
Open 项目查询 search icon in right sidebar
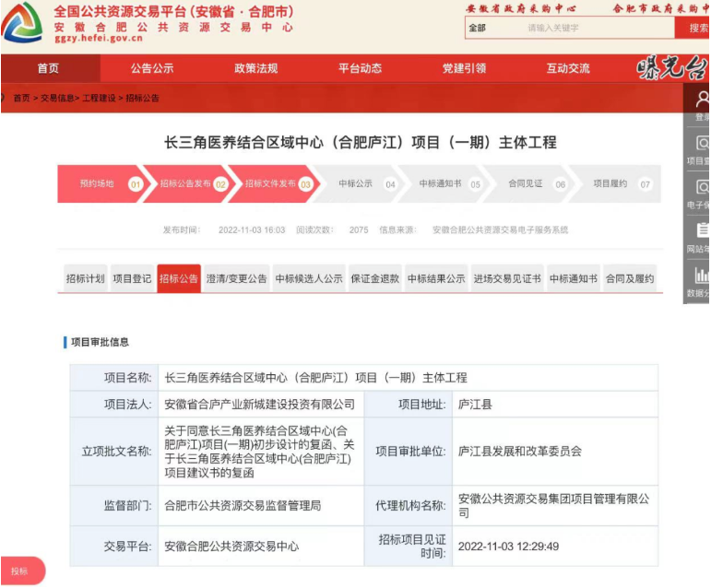(x=702, y=145)
